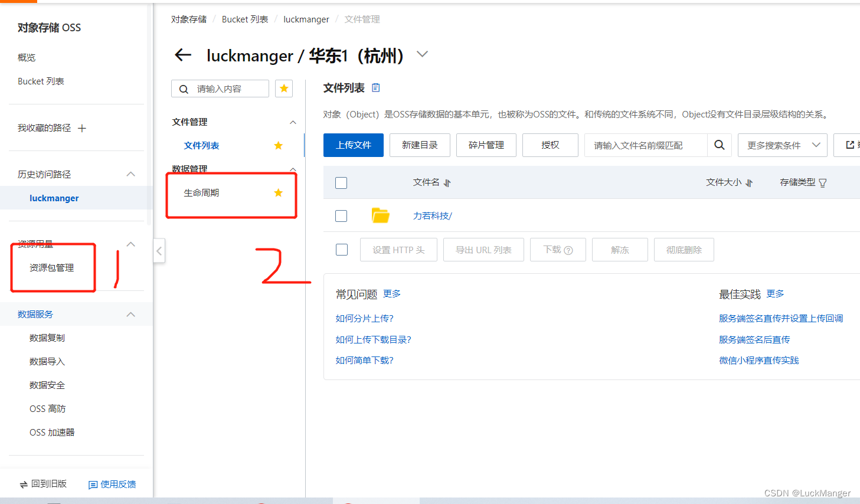Click the 碎片管理 button
Screen dimensions: 860x504
click(486, 145)
